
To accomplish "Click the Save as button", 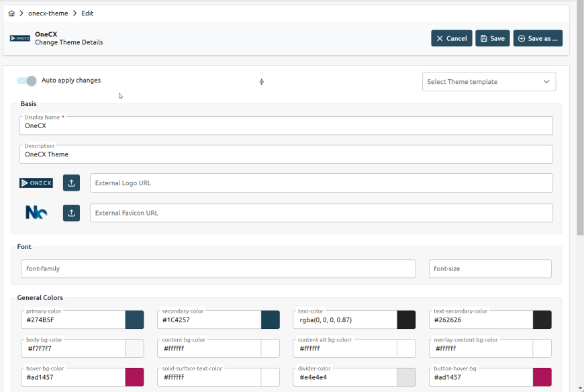I will pyautogui.click(x=538, y=38).
